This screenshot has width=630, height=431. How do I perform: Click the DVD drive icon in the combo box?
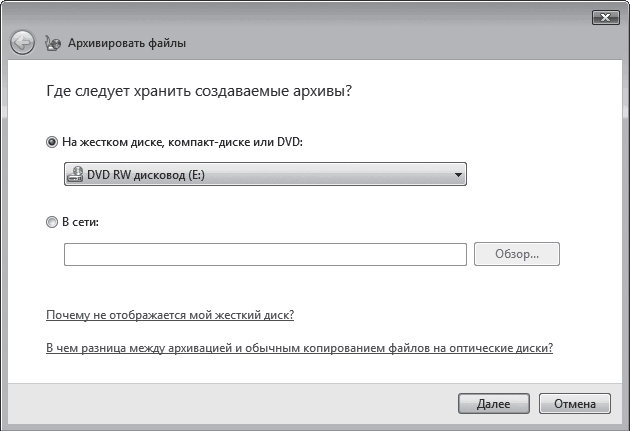pos(75,176)
